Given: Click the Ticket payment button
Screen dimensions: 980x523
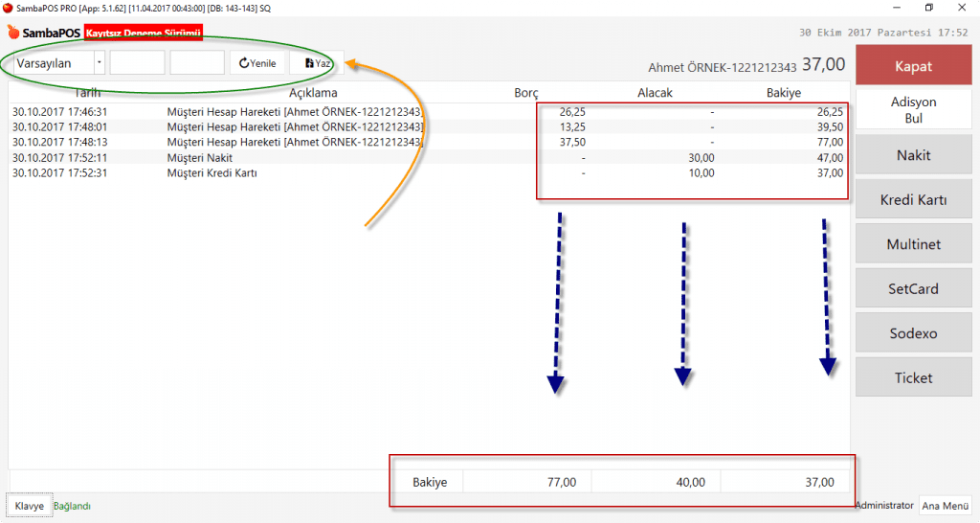Looking at the screenshot, I should click(913, 377).
